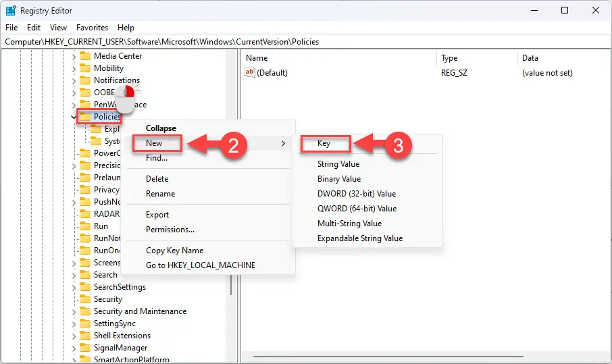612x364 pixels.
Task: Maximize the Registry Editor window
Action: (x=565, y=10)
